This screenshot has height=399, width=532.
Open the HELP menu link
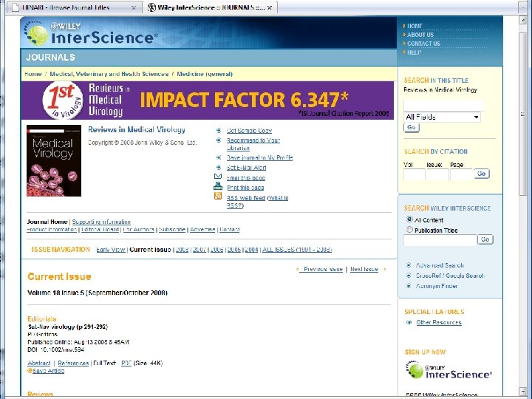tap(414, 52)
